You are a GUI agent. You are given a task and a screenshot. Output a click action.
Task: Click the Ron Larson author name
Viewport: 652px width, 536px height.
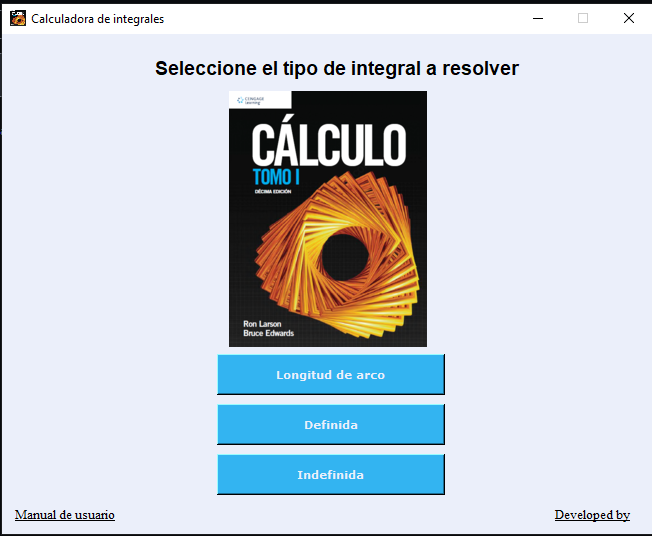point(262,324)
